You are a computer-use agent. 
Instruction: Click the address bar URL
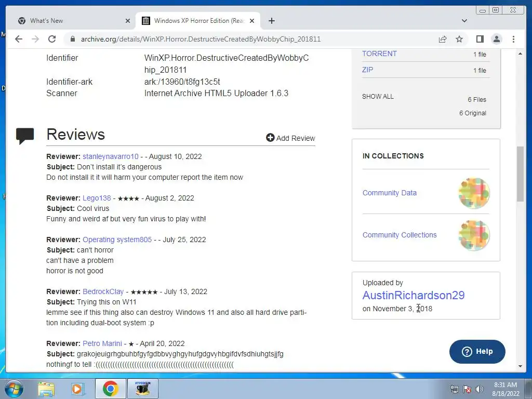coord(201,39)
